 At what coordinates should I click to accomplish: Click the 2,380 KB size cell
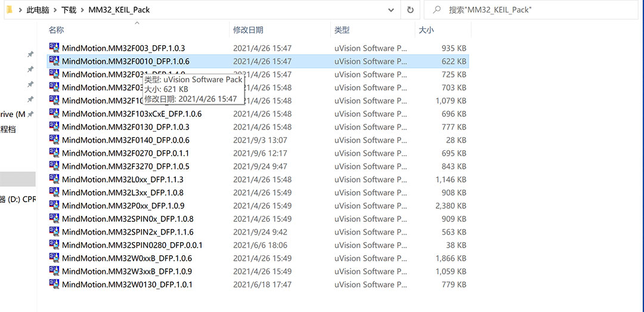coord(451,206)
